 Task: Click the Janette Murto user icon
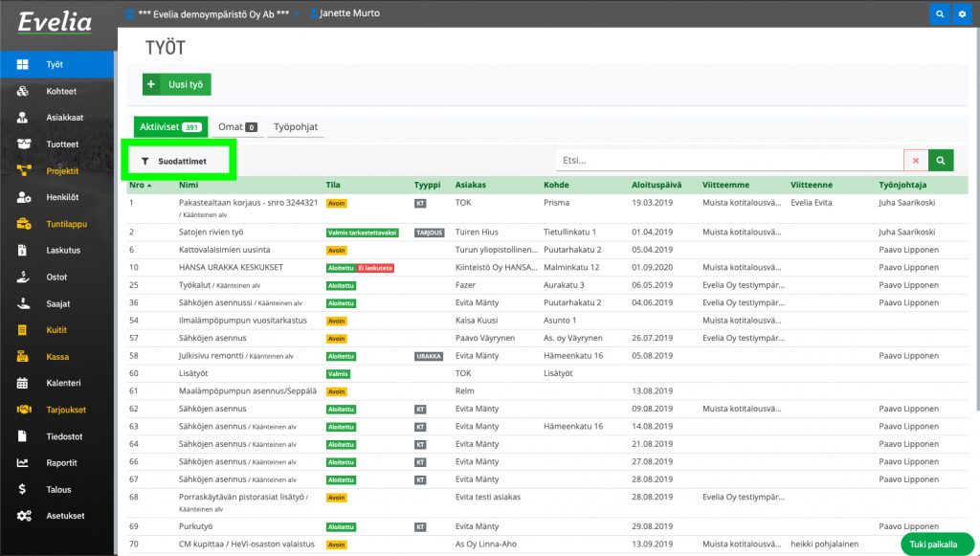(x=314, y=13)
